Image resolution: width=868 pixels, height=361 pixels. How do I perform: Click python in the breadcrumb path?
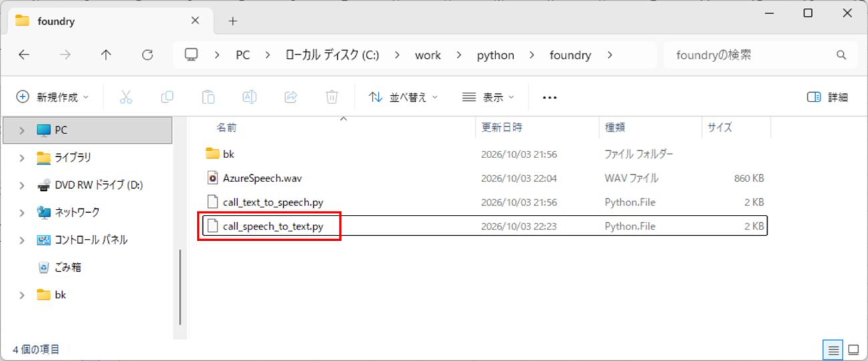(495, 55)
